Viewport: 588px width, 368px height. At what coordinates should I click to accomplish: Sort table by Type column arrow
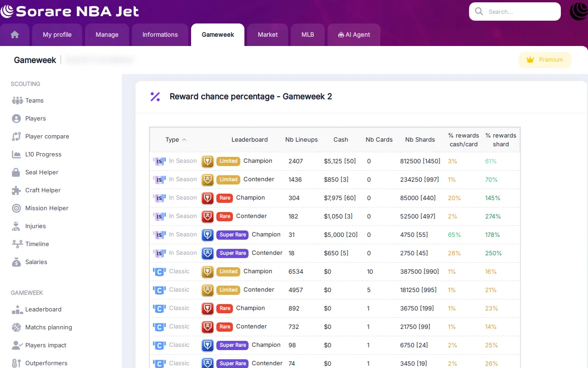click(x=184, y=140)
